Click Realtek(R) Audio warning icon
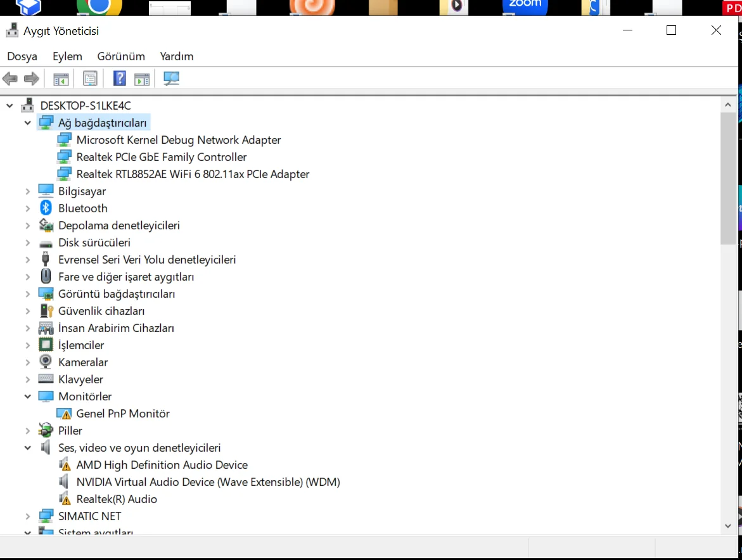742x560 pixels. point(65,499)
